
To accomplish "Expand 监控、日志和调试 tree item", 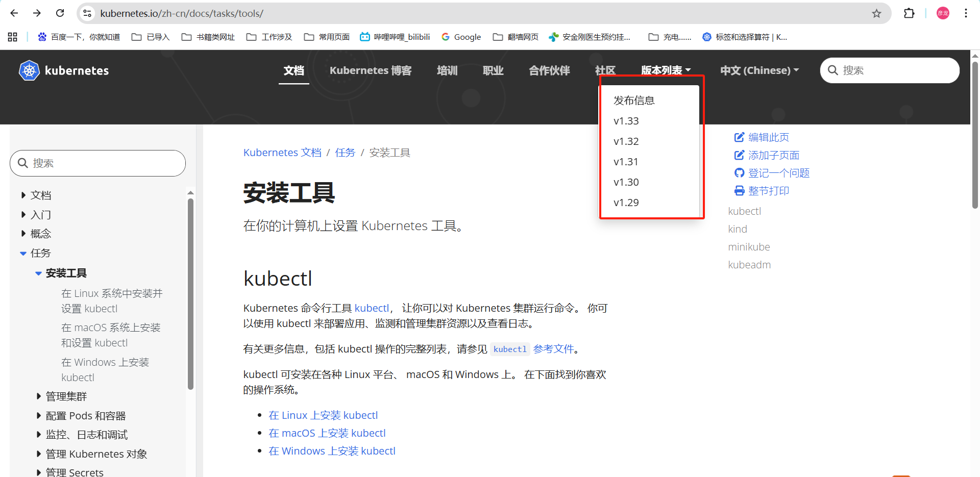I will 39,435.
